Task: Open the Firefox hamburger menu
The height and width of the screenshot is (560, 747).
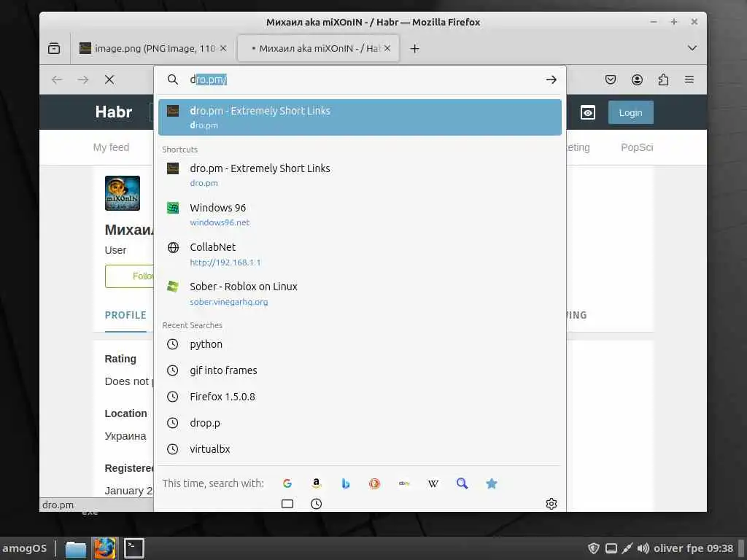Action: pyautogui.click(x=689, y=79)
